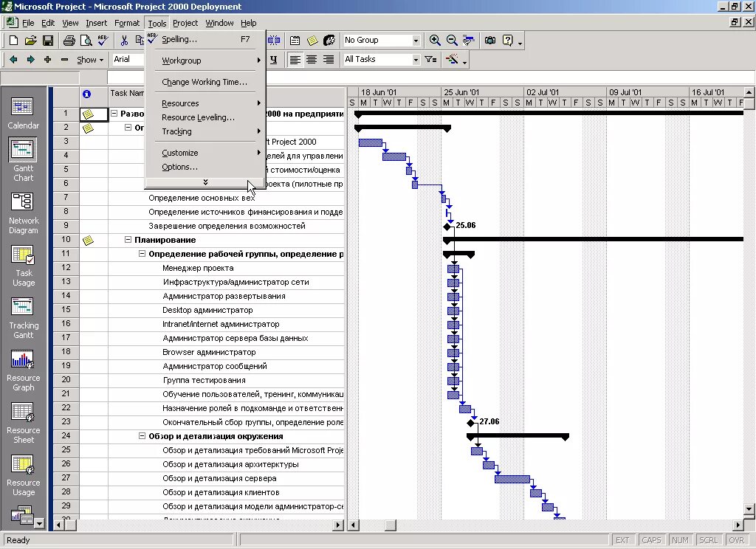Open Tracking Gantt view
The image size is (756, 549).
click(x=23, y=318)
